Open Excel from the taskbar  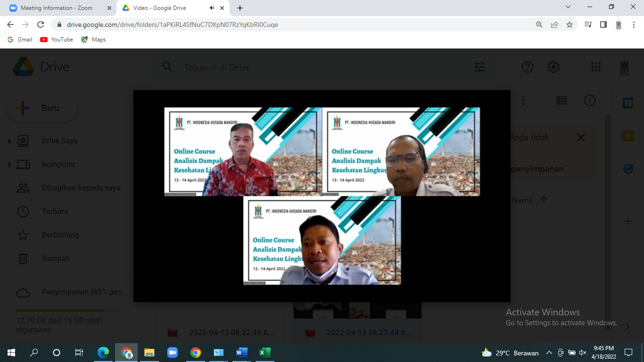pyautogui.click(x=264, y=353)
